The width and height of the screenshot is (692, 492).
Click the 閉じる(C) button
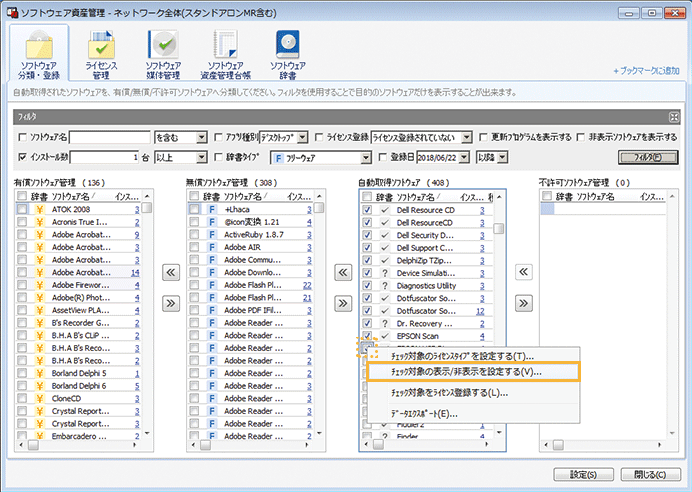pyautogui.click(x=650, y=474)
